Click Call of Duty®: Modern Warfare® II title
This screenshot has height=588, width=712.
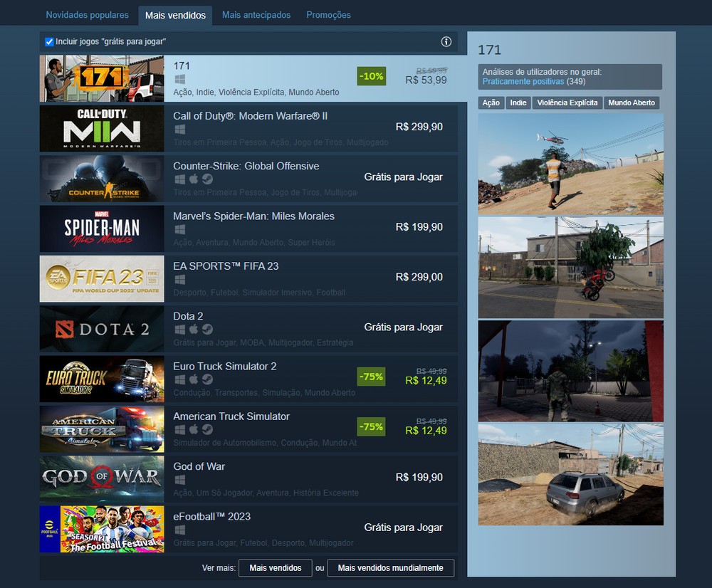tap(250, 116)
